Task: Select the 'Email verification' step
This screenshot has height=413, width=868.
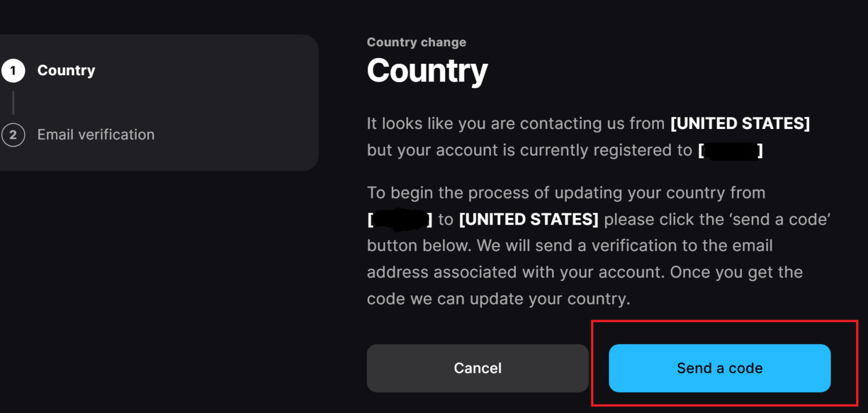Action: (x=96, y=135)
